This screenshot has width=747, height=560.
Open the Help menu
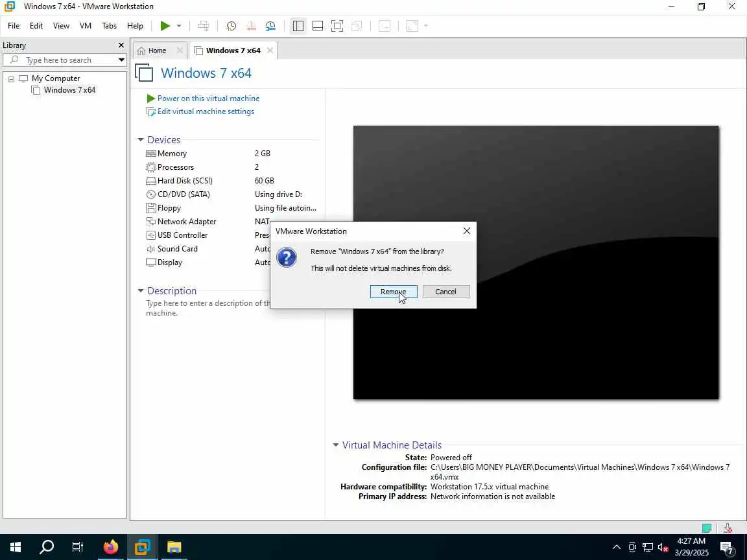135,26
